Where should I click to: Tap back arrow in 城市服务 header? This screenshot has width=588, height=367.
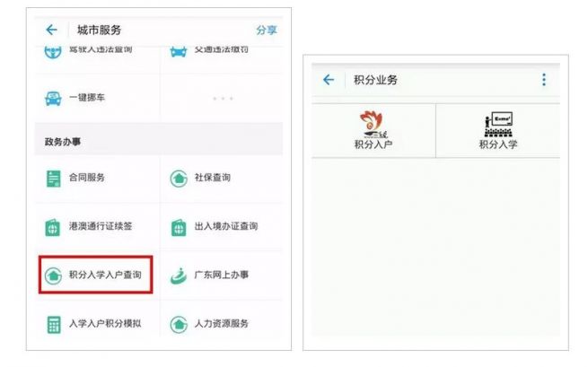(x=50, y=30)
